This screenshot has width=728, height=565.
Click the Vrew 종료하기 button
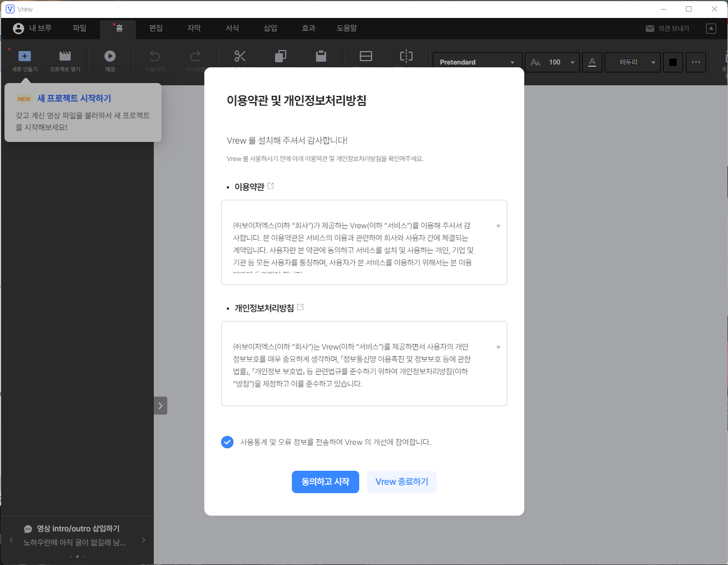click(x=402, y=481)
